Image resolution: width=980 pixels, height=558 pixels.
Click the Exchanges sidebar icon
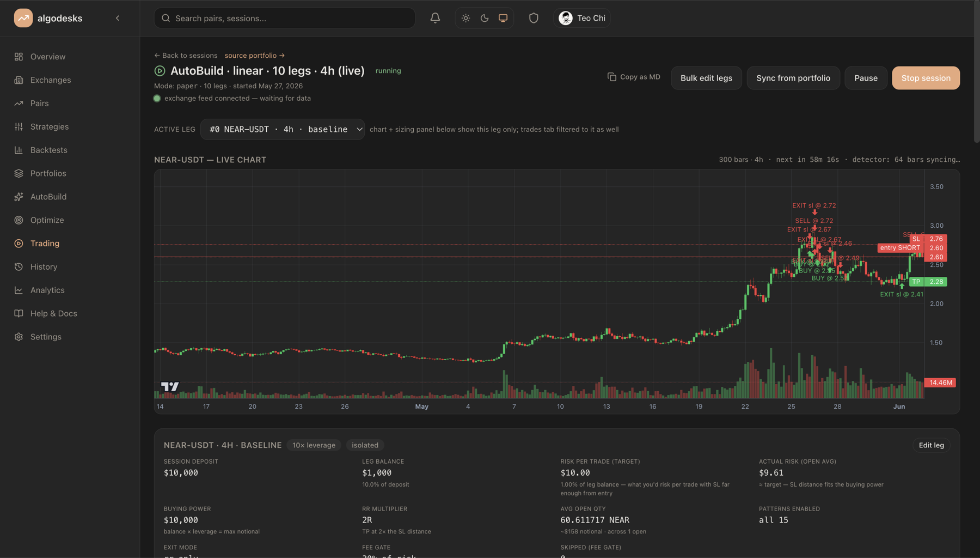tap(19, 80)
